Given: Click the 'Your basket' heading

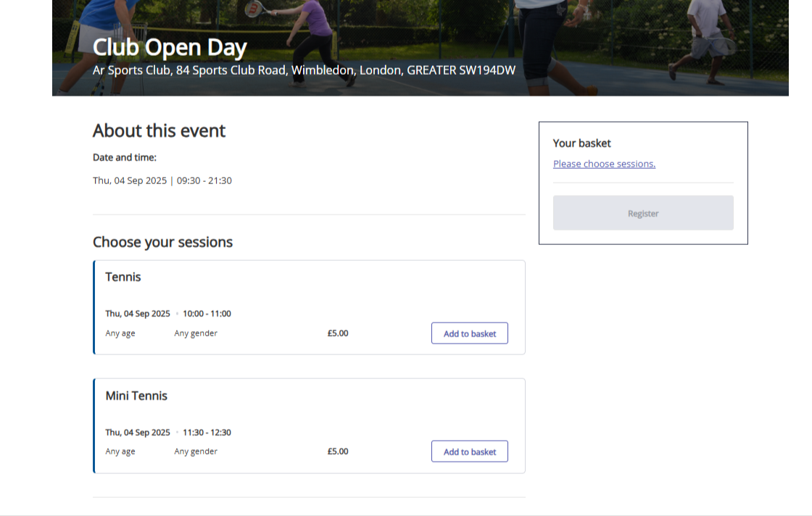Looking at the screenshot, I should 581,143.
